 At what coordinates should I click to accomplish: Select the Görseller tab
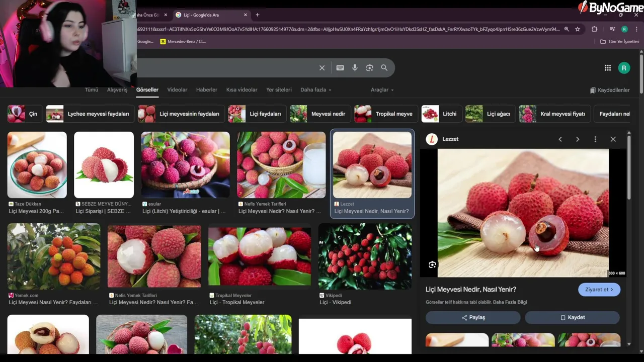[147, 90]
